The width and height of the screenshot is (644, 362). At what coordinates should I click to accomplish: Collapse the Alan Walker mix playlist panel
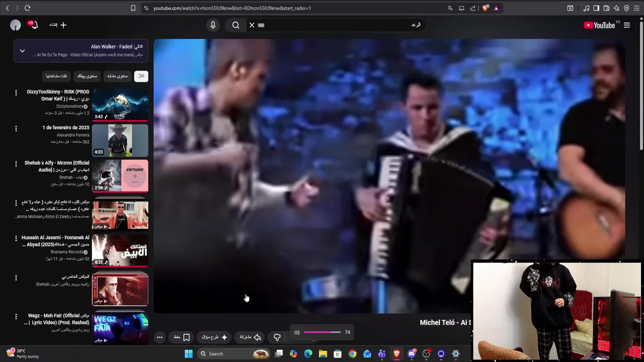[x=22, y=51]
